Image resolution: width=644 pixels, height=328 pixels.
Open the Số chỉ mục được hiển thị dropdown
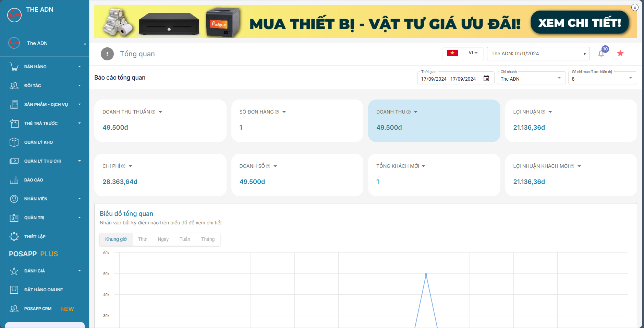pos(602,78)
